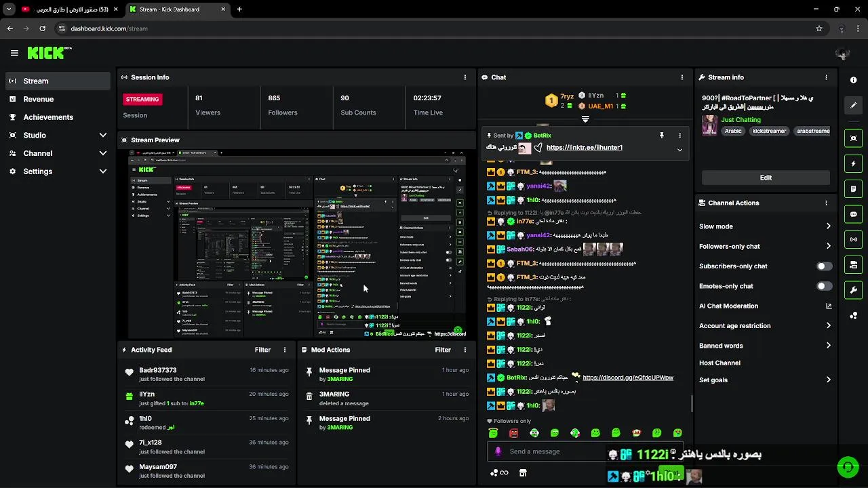Open the shop icon below chat input
Screen dimensions: 868x488
point(523,473)
